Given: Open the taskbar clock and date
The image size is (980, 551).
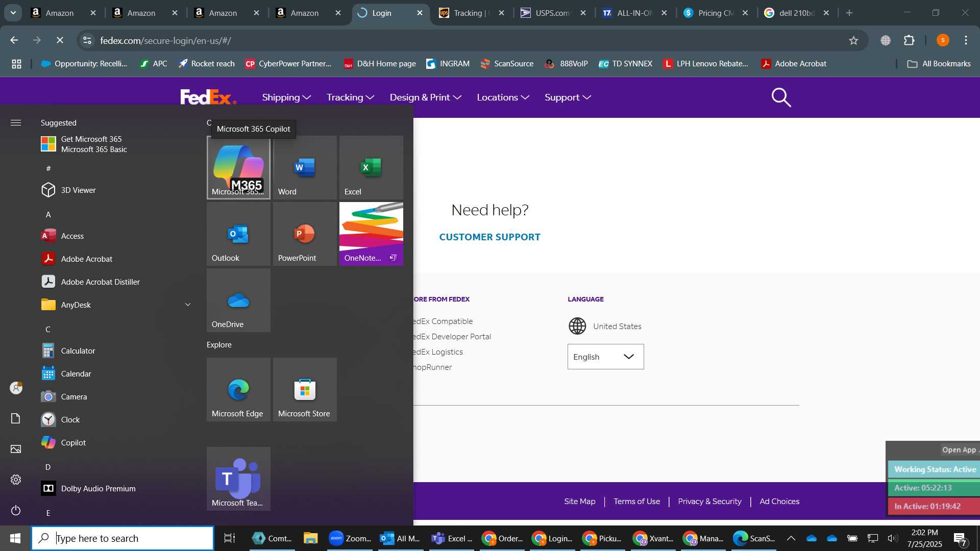Looking at the screenshot, I should coord(924,538).
